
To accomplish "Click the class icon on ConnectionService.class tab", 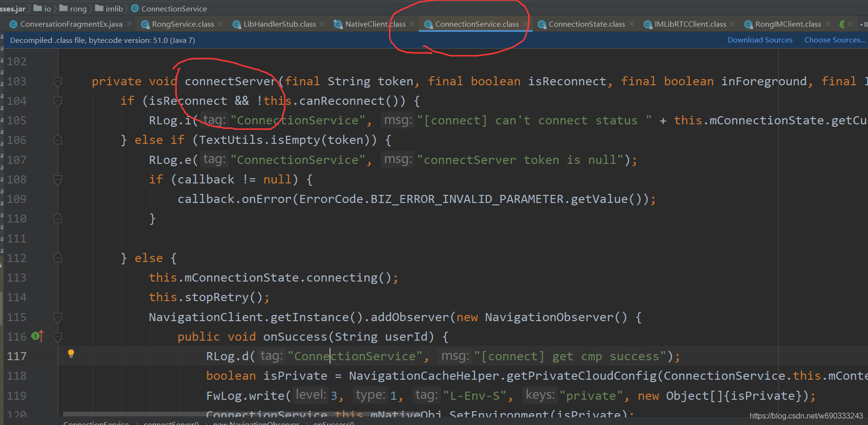I will [428, 24].
